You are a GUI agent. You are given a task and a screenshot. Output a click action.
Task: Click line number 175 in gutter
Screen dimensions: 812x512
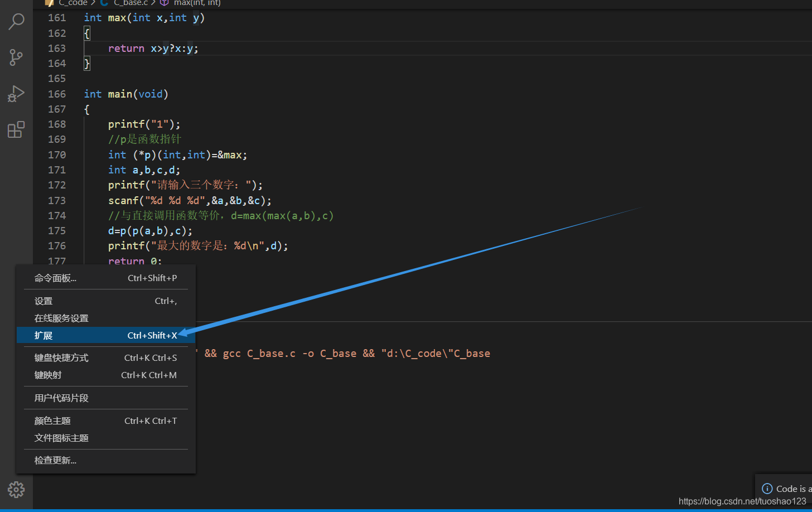(57, 230)
